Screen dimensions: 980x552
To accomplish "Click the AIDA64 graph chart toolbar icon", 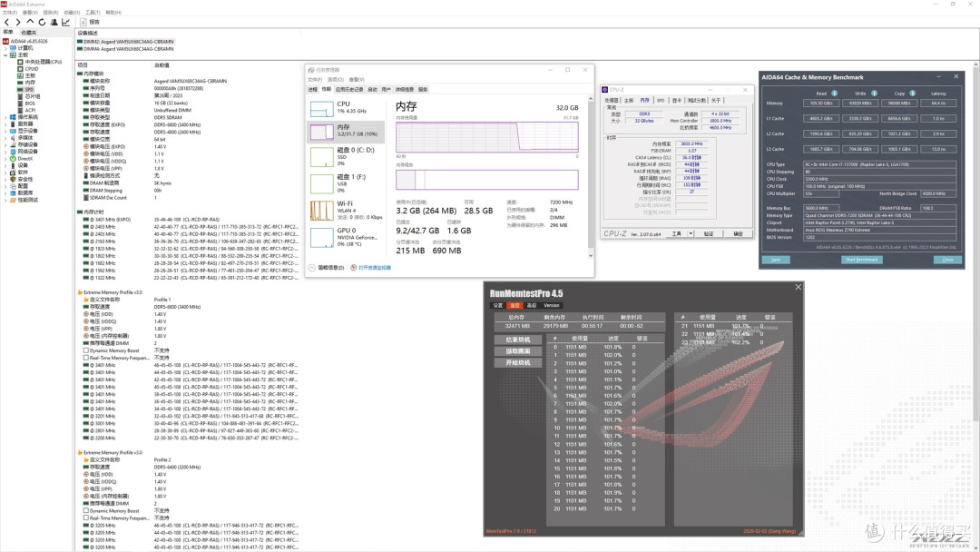I will [65, 22].
